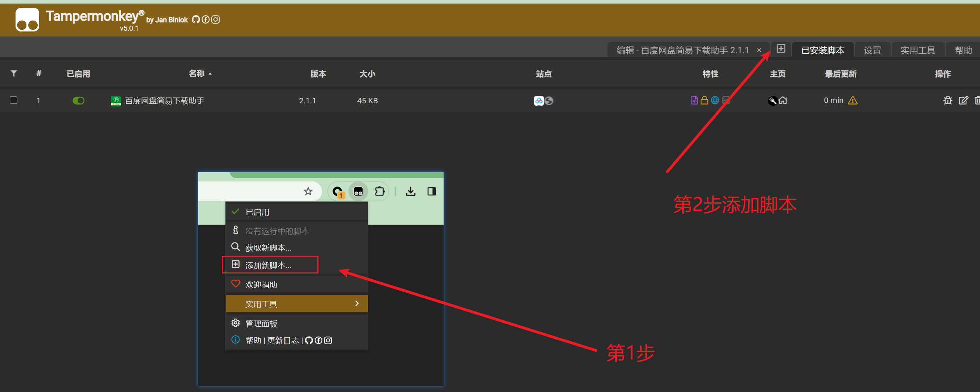Sort by the 版本 column header
The width and height of the screenshot is (980, 392).
coord(318,74)
